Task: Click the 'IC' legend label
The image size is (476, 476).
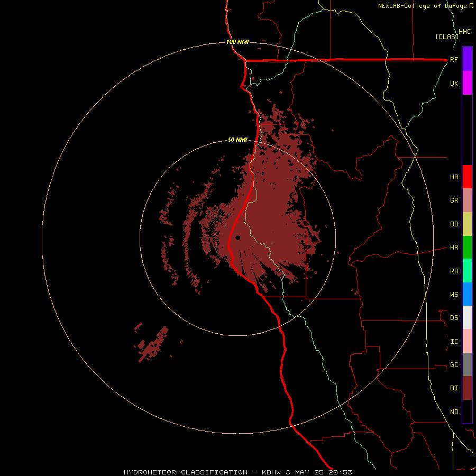Action: [x=454, y=342]
